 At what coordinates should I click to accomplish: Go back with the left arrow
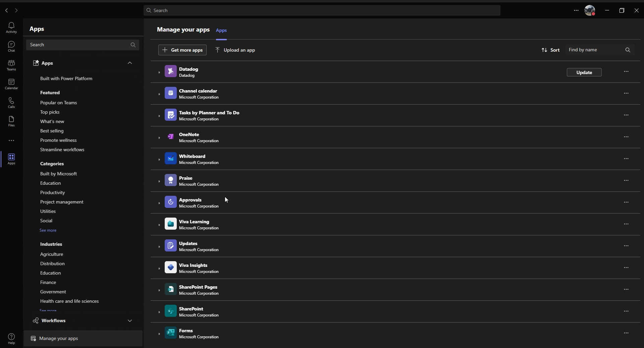coord(7,10)
